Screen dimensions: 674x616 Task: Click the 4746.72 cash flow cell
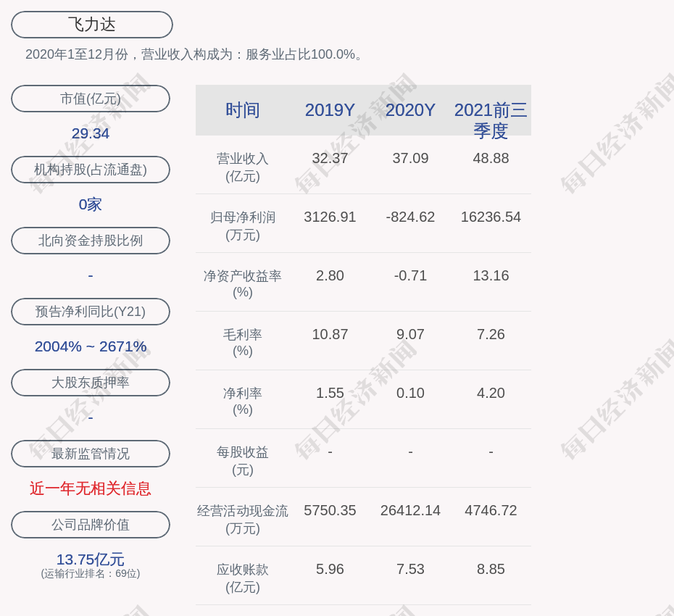click(491, 510)
